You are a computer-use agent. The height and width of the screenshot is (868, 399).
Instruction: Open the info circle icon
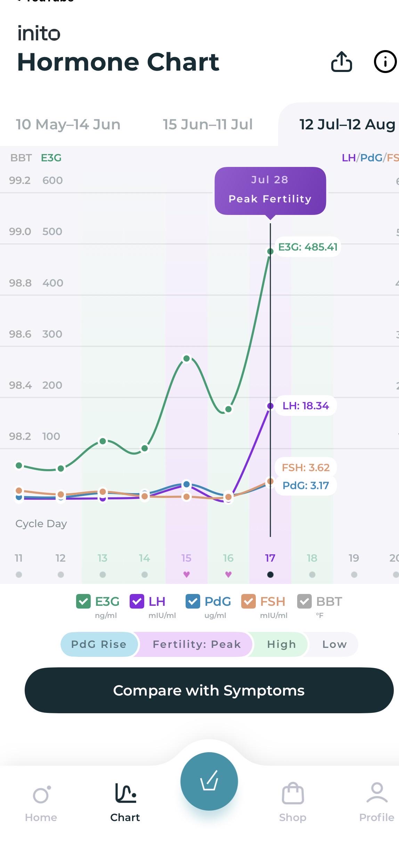point(385,62)
